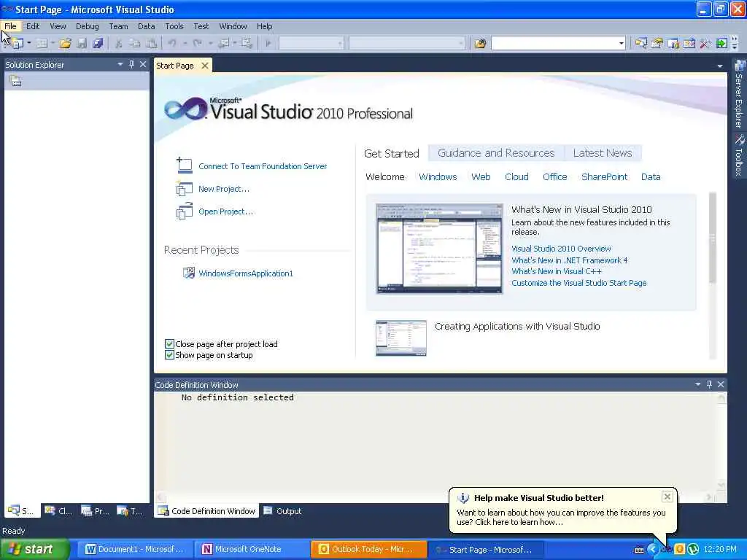Click the What's New in Visual Studio thumbnail
This screenshot has height=560, width=747.
pyautogui.click(x=438, y=248)
